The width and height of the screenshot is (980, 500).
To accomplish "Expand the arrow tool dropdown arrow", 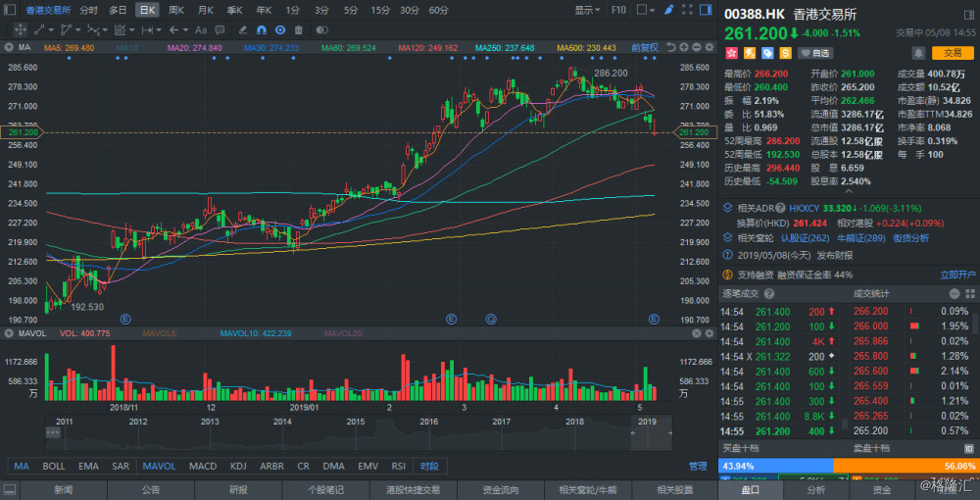I will pos(186,29).
